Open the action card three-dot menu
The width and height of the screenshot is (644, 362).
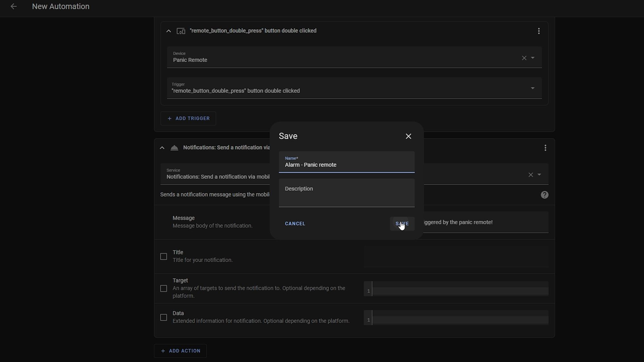(545, 148)
